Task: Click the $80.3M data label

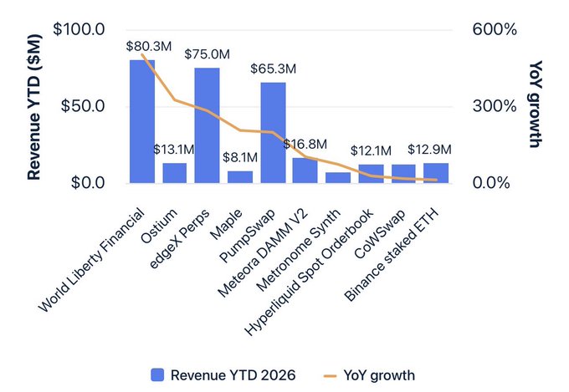Action: (149, 47)
